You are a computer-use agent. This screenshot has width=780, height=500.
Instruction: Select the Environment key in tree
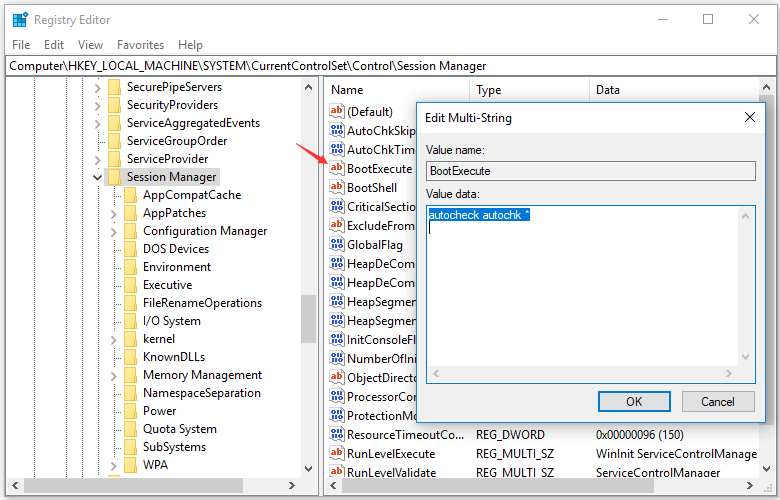coord(176,267)
